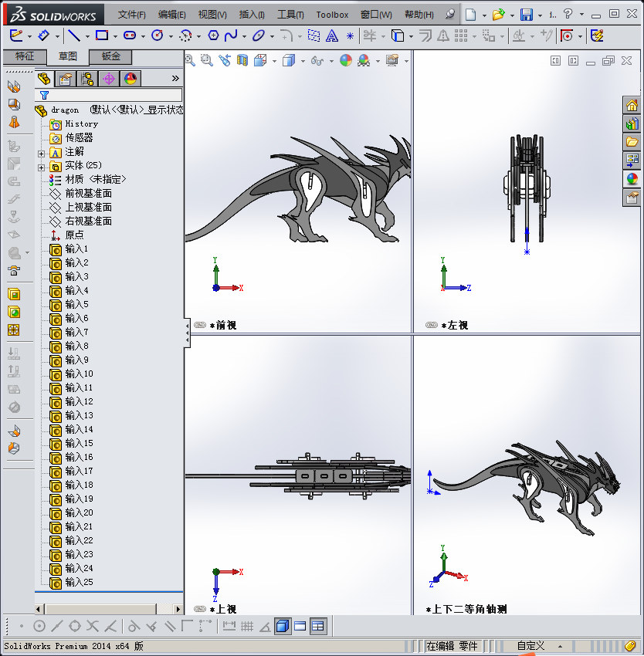Click the Corner Rectangle sketch tool

101,36
